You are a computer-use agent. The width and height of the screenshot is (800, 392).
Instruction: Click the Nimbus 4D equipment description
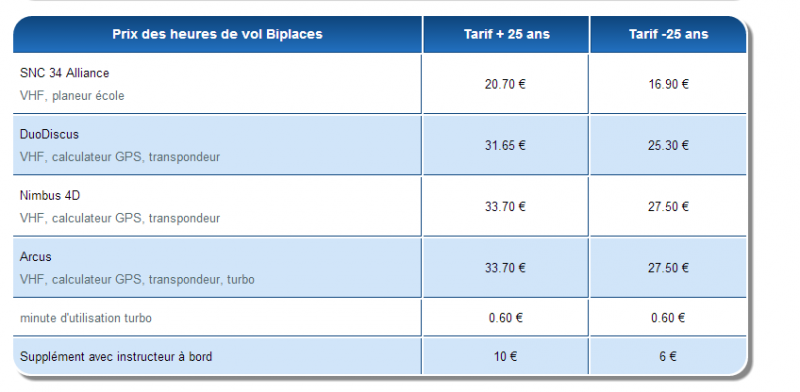pos(120,218)
